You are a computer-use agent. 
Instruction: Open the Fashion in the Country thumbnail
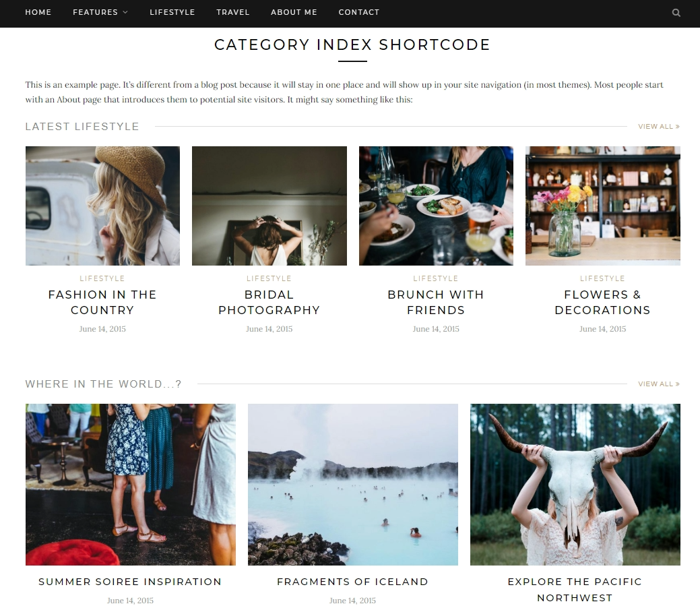point(102,206)
